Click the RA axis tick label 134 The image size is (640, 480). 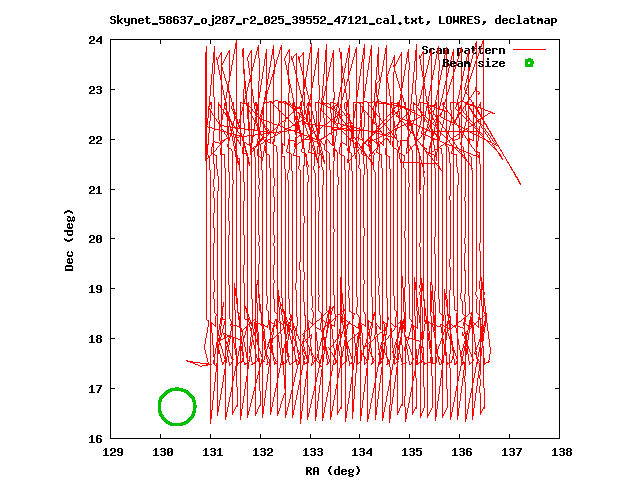pyautogui.click(x=362, y=452)
